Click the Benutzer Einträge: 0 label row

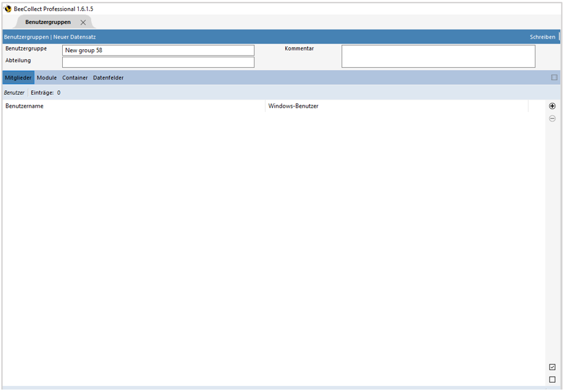click(34, 92)
